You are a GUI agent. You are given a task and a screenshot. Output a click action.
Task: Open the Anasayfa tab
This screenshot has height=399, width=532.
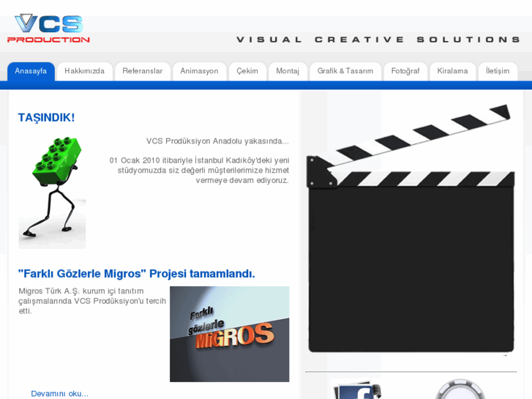point(31,71)
